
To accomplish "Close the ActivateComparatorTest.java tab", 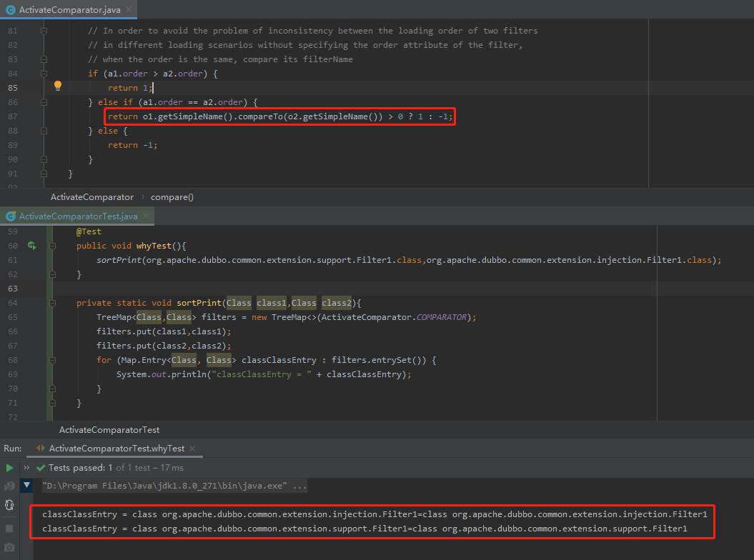I will pyautogui.click(x=147, y=216).
